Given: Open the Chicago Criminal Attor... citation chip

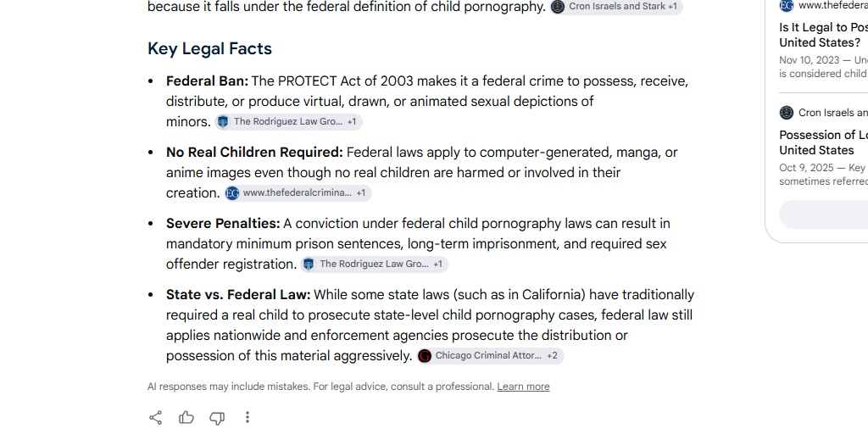Looking at the screenshot, I should pyautogui.click(x=490, y=355).
